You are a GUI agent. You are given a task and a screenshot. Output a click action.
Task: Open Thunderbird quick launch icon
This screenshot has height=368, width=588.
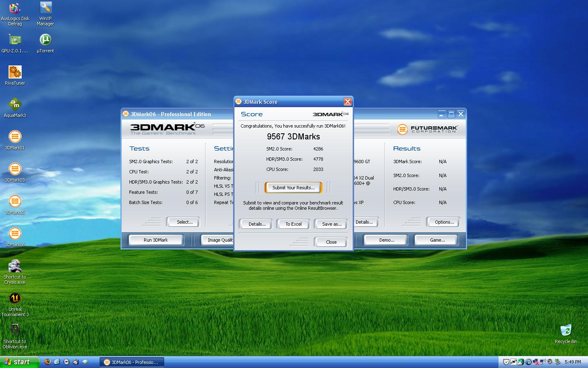click(76, 361)
